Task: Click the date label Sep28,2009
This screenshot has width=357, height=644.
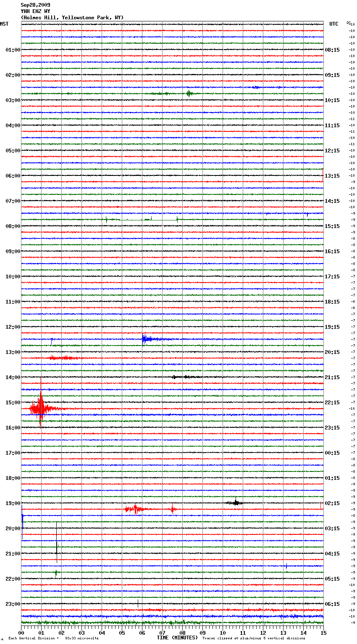Action: click(x=35, y=5)
